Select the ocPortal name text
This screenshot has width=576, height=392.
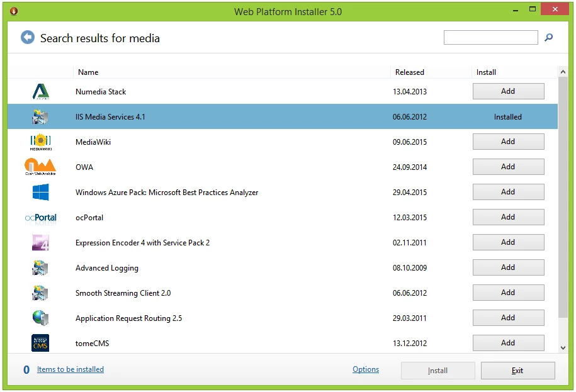(89, 218)
